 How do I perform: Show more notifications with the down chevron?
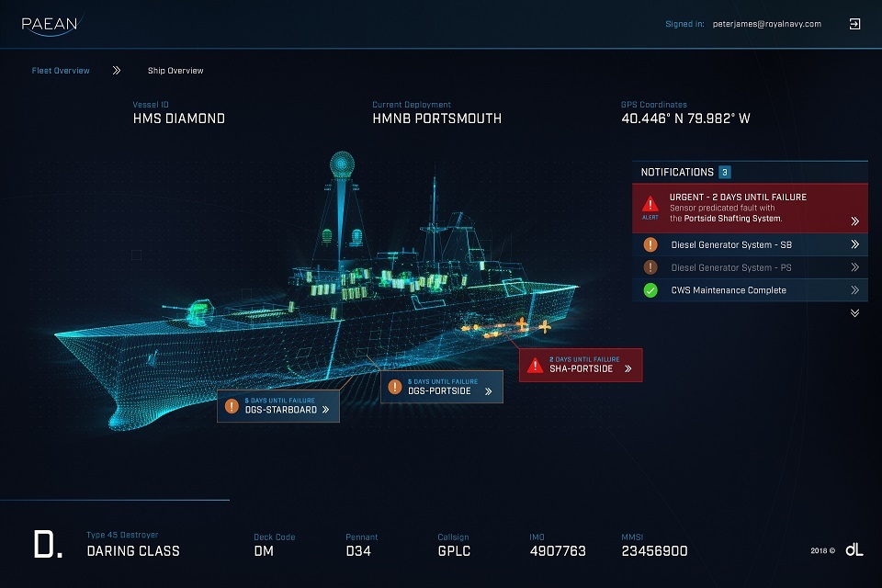pyautogui.click(x=854, y=313)
